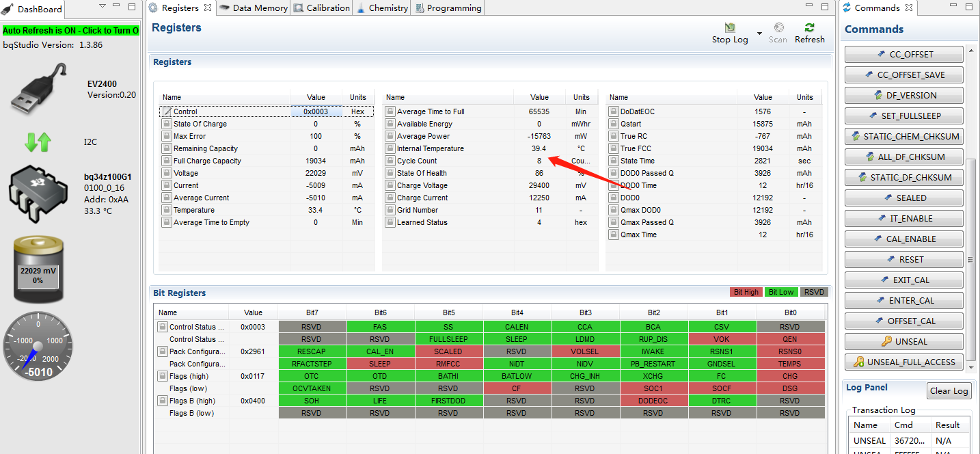Send the ENTER_CAL command
The width and height of the screenshot is (980, 454).
904,300
